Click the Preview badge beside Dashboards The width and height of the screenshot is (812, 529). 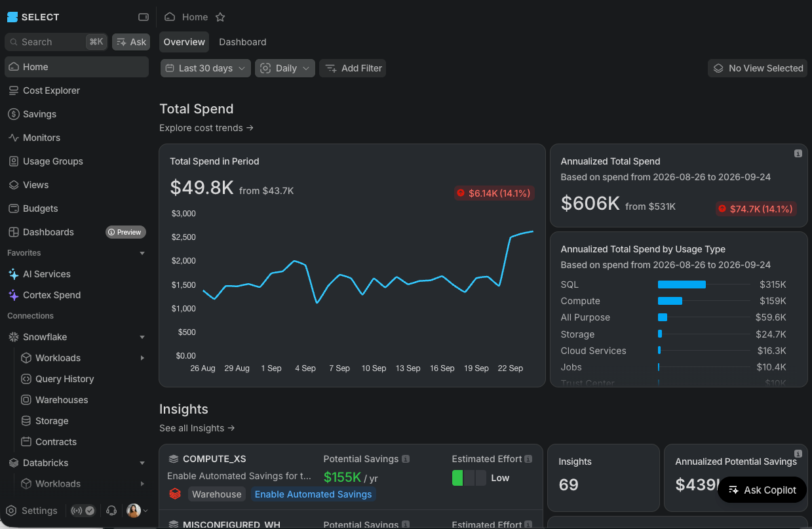click(x=126, y=232)
